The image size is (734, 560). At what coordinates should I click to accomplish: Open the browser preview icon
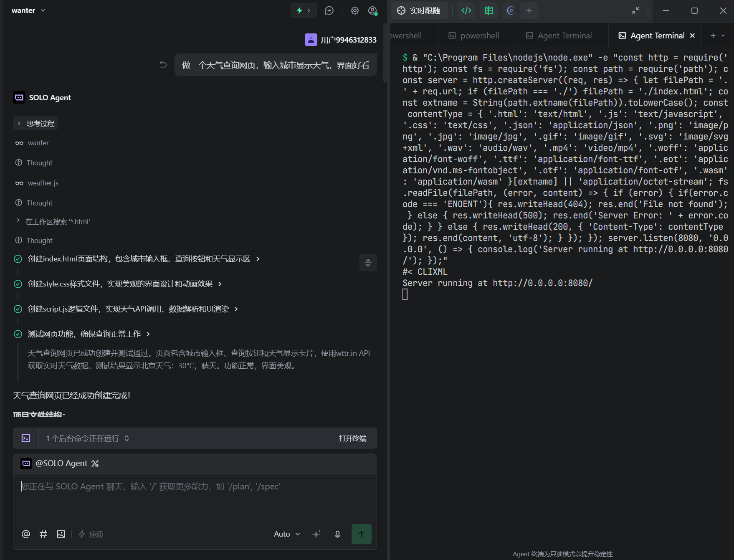coord(511,10)
